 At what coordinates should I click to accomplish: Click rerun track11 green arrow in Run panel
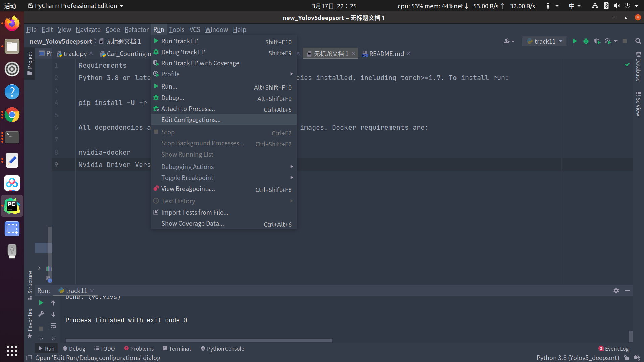41,303
